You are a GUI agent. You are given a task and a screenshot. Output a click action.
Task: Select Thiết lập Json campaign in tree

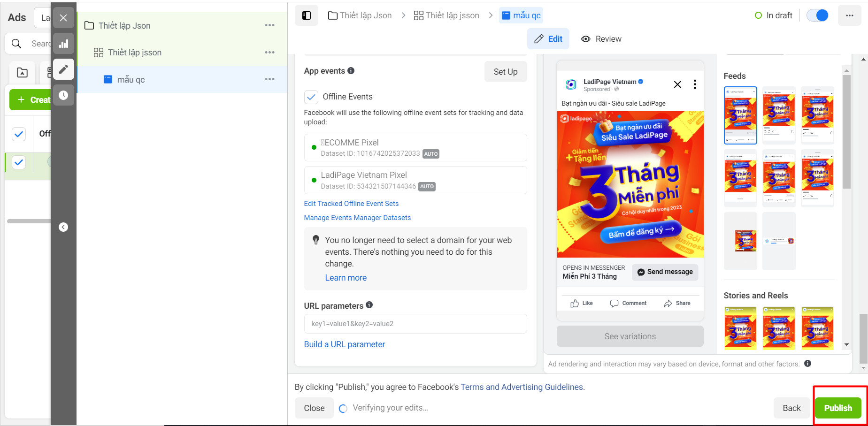[x=182, y=25]
